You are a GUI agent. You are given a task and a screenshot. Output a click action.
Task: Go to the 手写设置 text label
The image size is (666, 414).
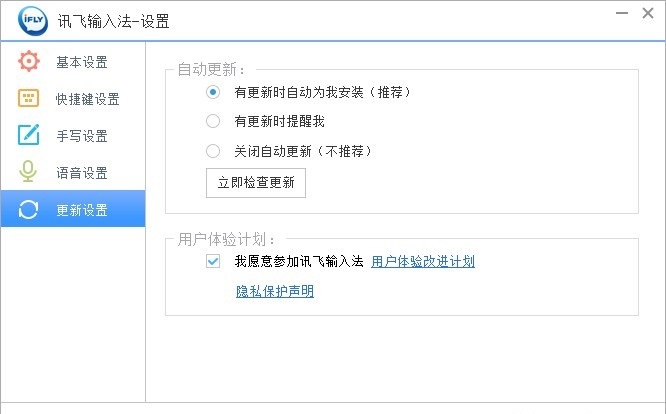(82, 136)
